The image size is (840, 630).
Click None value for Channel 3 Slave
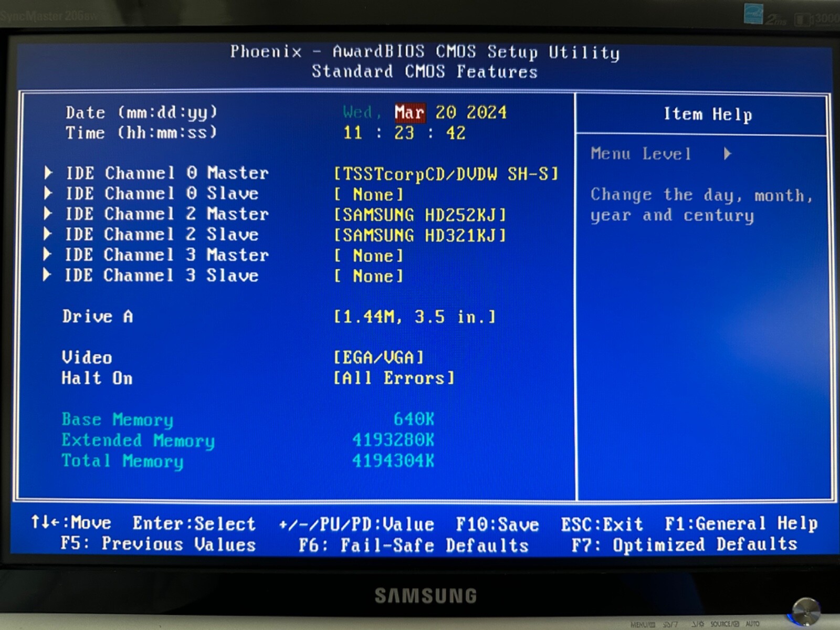(x=369, y=276)
